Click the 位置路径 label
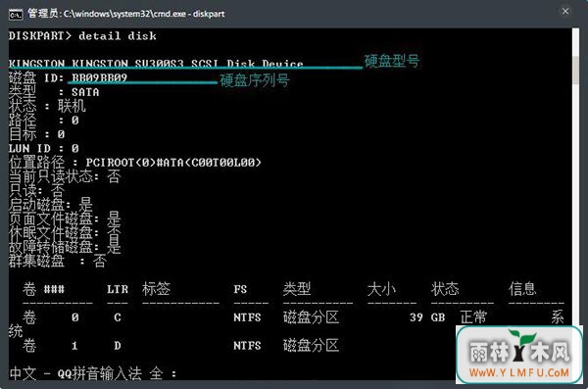This screenshot has width=588, height=389. coord(37,163)
